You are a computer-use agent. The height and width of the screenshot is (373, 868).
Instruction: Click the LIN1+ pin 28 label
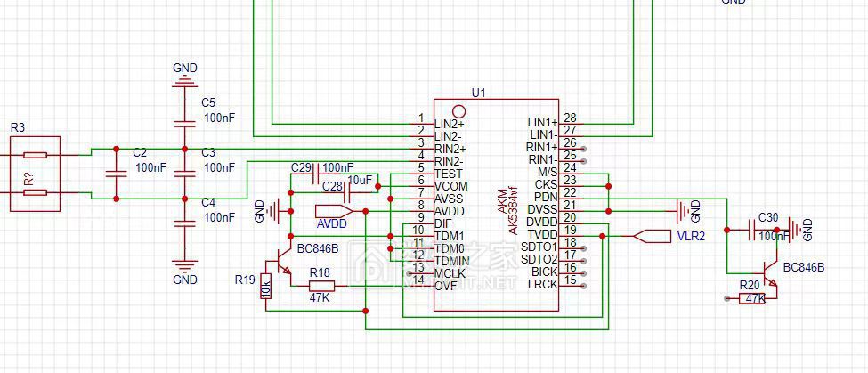pyautogui.click(x=542, y=121)
